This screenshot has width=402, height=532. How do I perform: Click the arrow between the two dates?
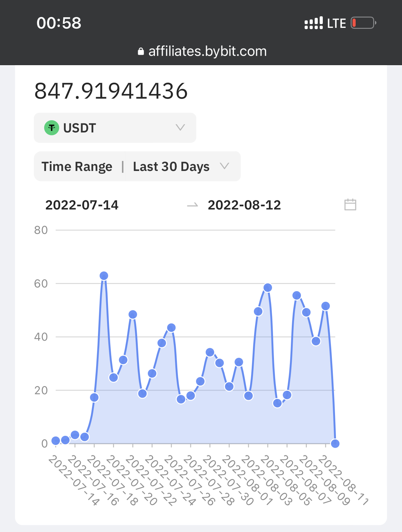192,205
